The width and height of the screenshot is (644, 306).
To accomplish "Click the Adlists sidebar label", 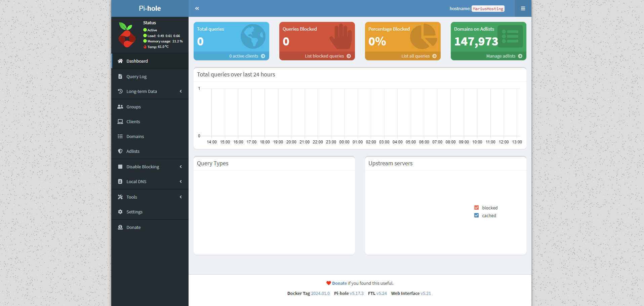I will coord(133,151).
